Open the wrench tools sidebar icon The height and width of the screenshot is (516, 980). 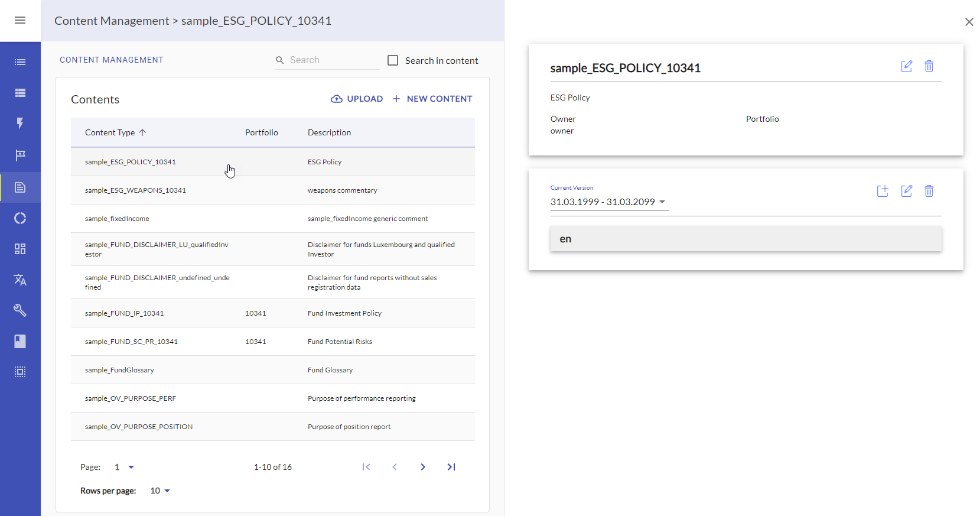pos(20,310)
